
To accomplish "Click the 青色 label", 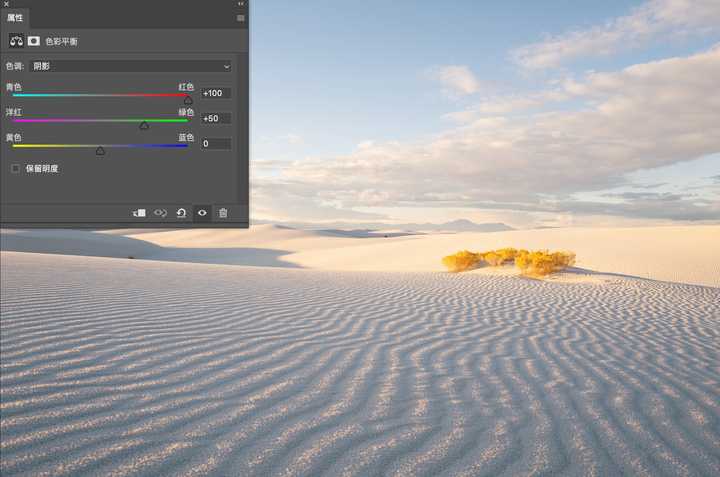I will (14, 87).
